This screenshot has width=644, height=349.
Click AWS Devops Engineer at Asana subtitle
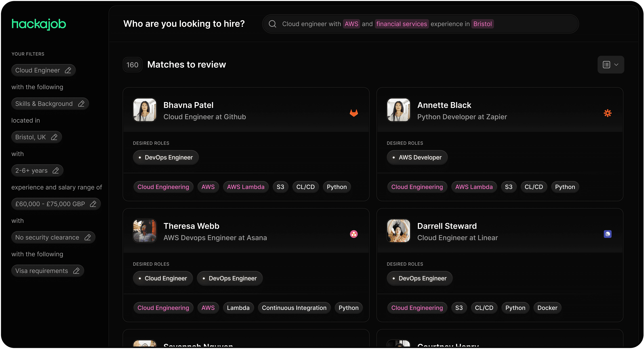coord(215,238)
